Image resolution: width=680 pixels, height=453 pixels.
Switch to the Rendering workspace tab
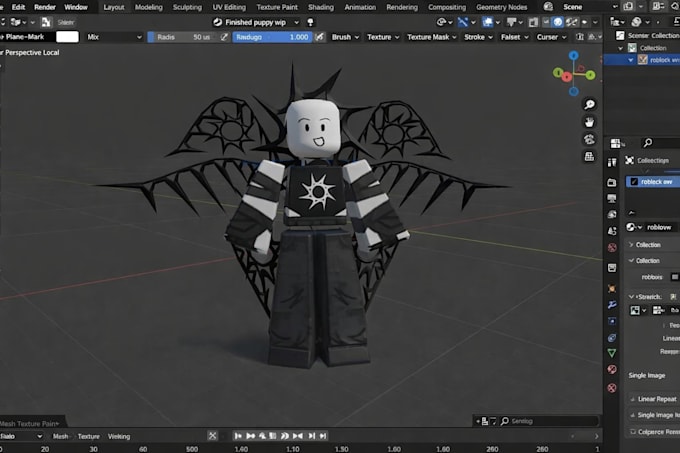(402, 7)
